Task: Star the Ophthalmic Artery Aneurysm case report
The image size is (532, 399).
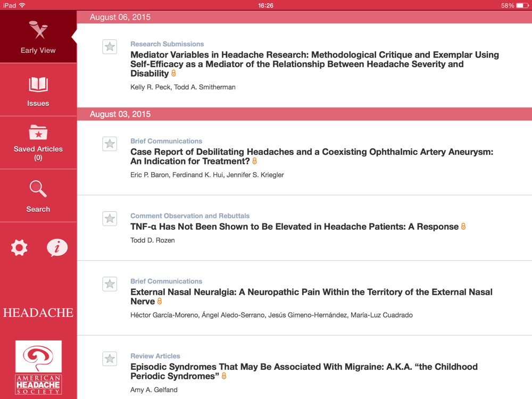Action: [x=110, y=144]
